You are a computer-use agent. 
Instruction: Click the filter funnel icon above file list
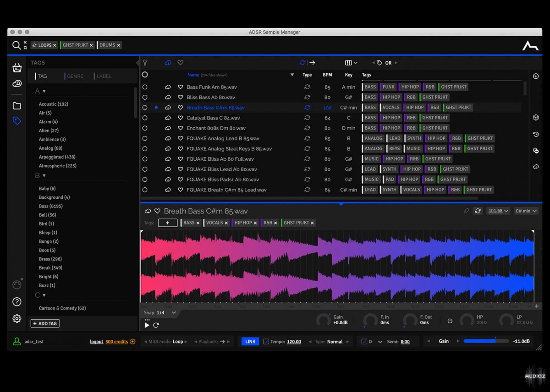pyautogui.click(x=145, y=63)
